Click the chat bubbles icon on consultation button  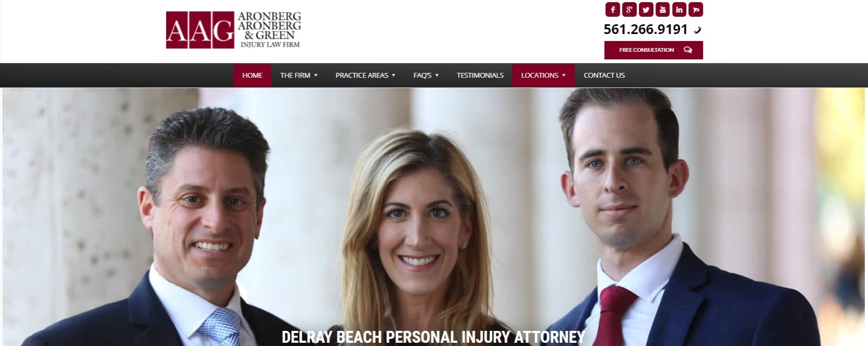pos(688,50)
